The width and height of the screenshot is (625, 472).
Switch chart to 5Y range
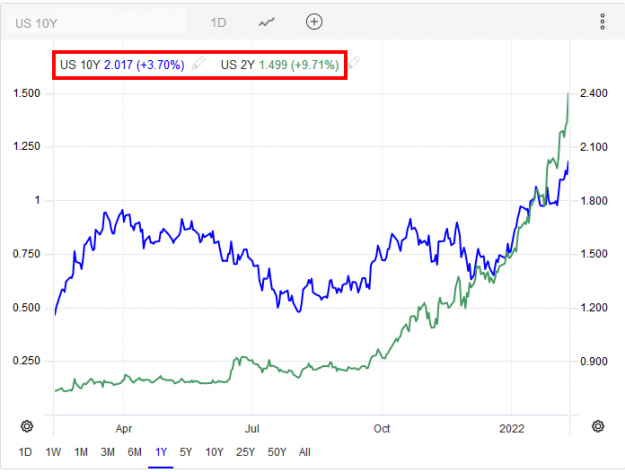pos(186,452)
